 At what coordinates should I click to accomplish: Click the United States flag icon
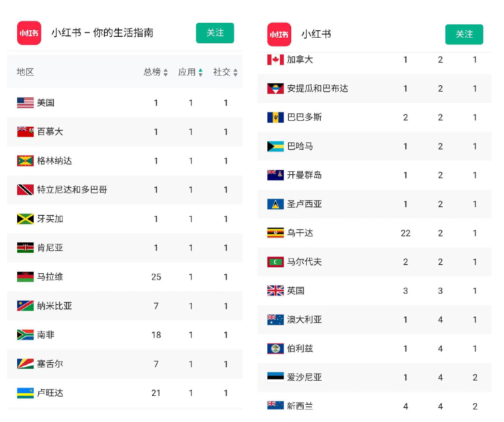(25, 103)
